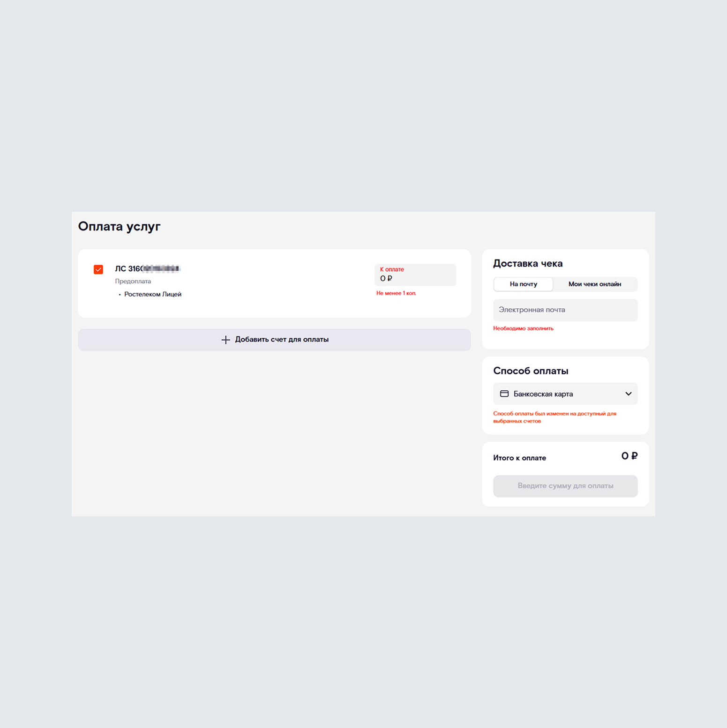
Task: Select the Ростелеком Лицей service item
Action: [x=152, y=294]
